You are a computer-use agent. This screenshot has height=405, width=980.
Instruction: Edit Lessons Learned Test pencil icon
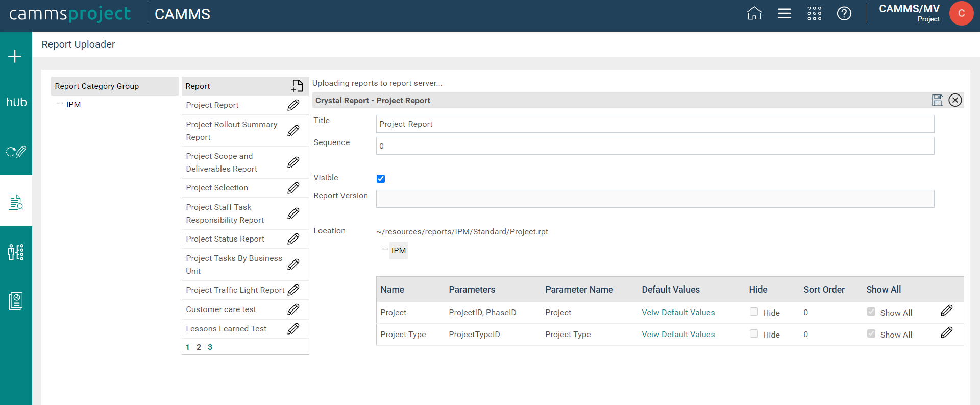pyautogui.click(x=293, y=329)
